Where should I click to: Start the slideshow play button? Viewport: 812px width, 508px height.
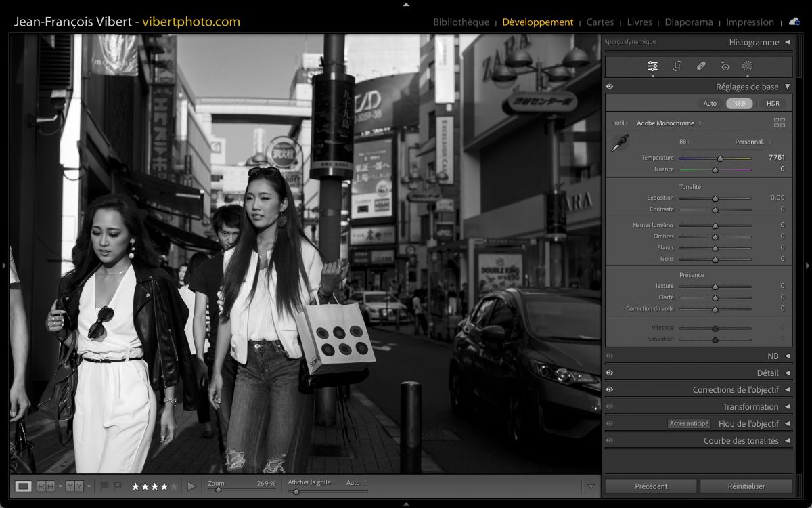[x=191, y=486]
